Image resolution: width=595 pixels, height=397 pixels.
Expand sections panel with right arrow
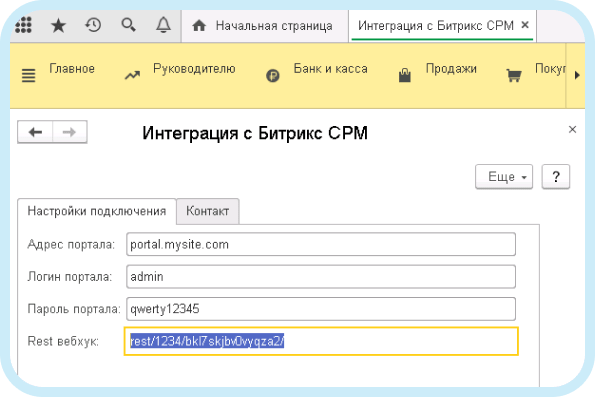[577, 75]
